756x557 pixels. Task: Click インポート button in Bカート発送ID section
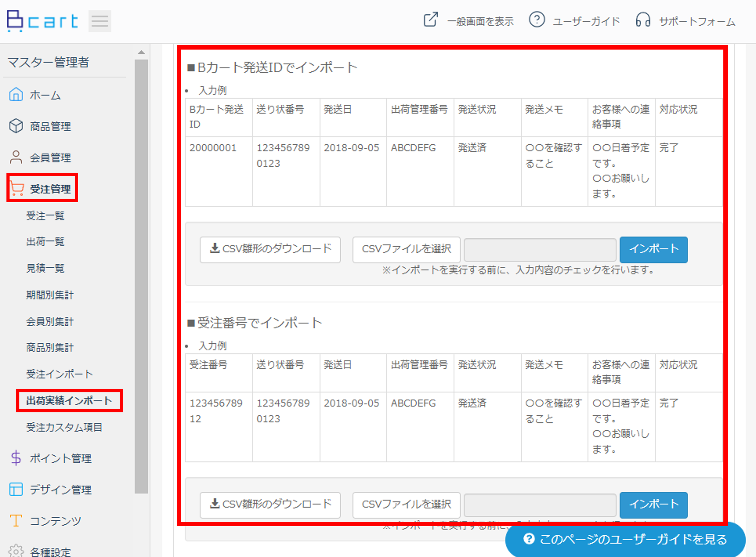click(653, 250)
